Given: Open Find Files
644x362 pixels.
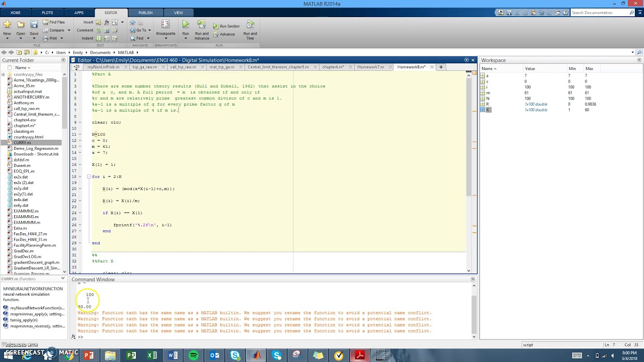Looking at the screenshot, I should point(56,22).
